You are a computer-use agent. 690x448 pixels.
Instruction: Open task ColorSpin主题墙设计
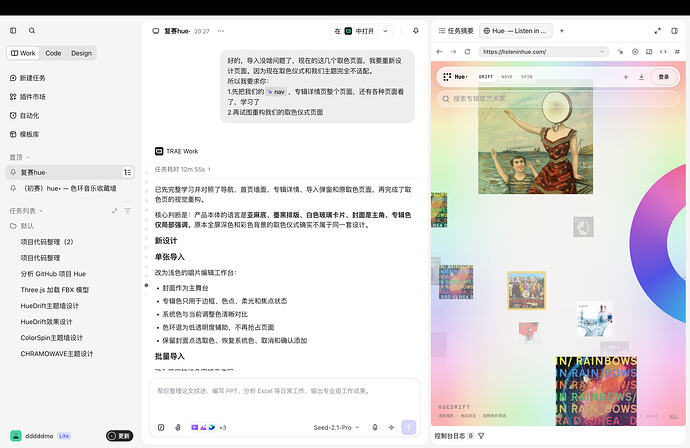point(51,338)
